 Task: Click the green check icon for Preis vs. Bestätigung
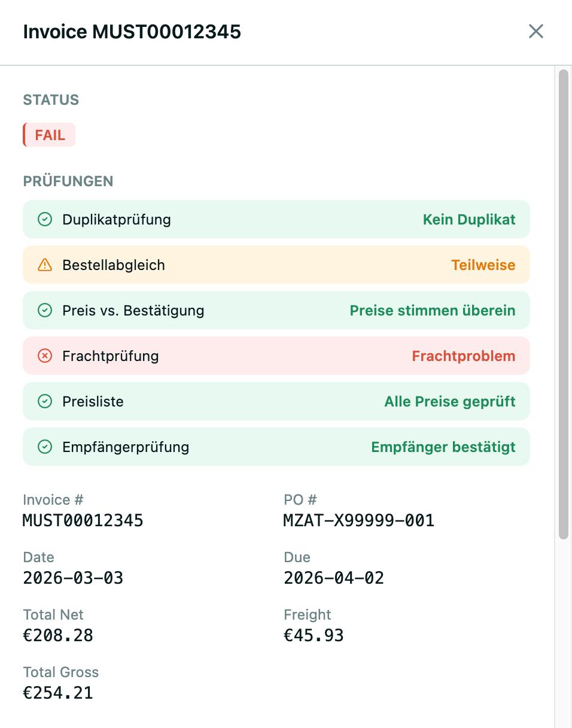click(x=44, y=310)
